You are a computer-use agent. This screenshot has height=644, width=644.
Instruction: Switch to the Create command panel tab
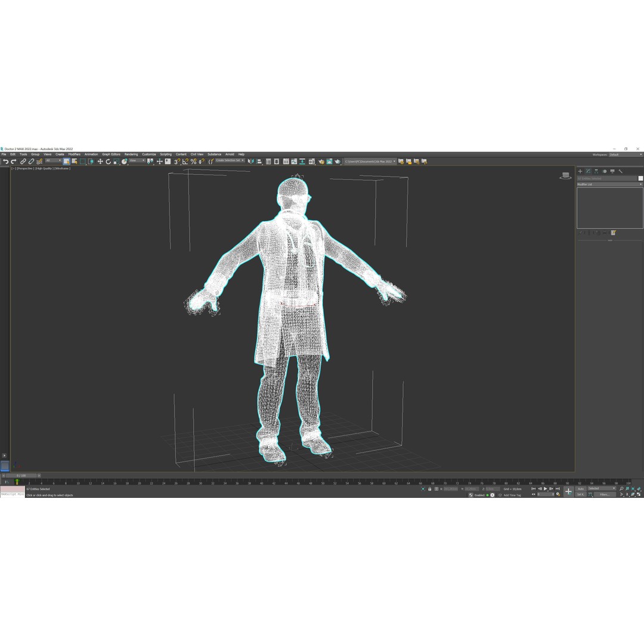tap(580, 171)
